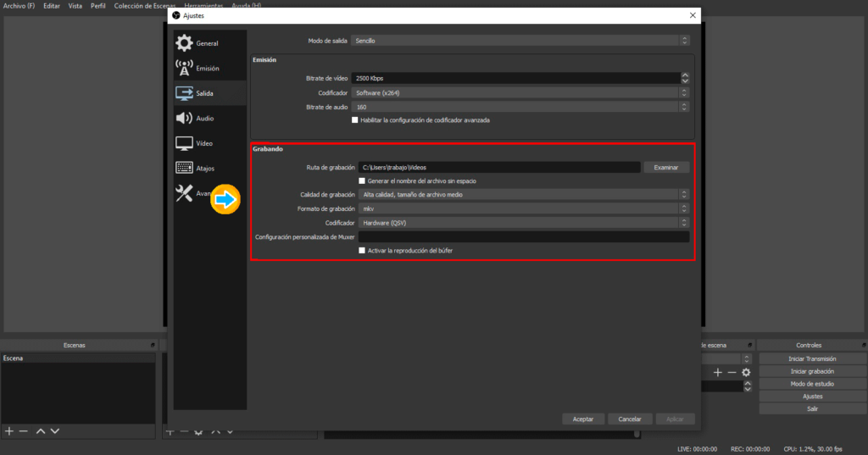Expand the Modo de salida dropdown
Viewport: 868px width, 455px height.
point(520,41)
